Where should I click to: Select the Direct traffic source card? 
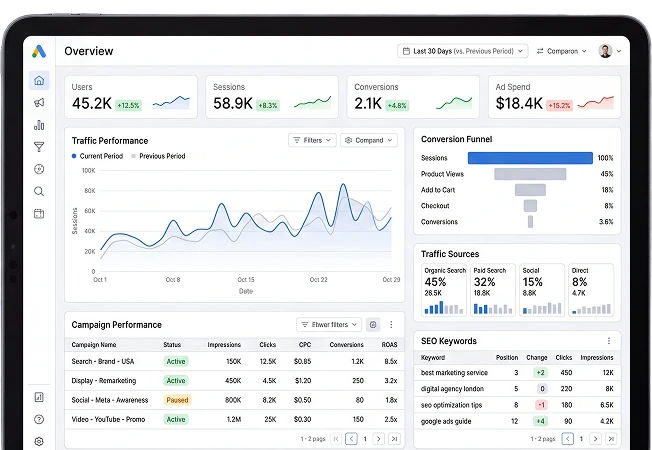[591, 290]
